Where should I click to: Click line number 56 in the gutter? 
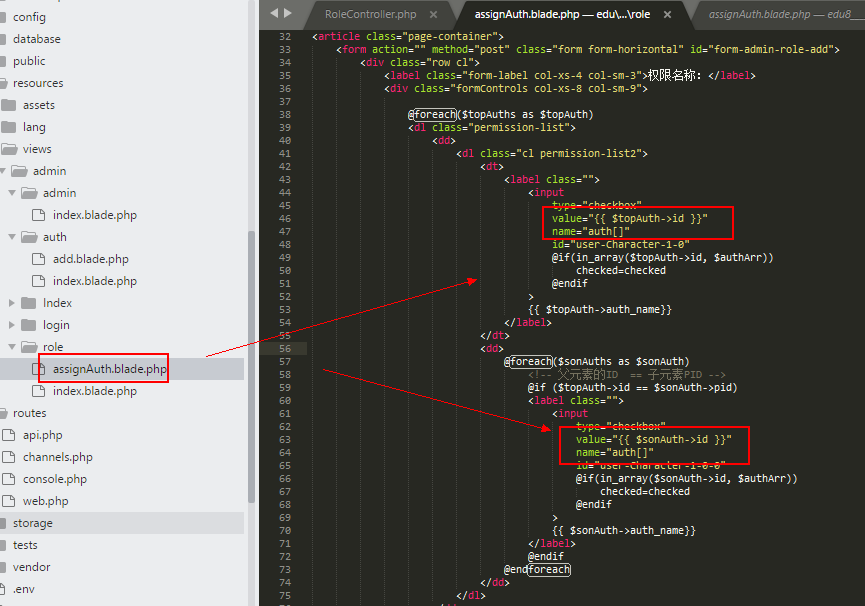click(x=285, y=348)
